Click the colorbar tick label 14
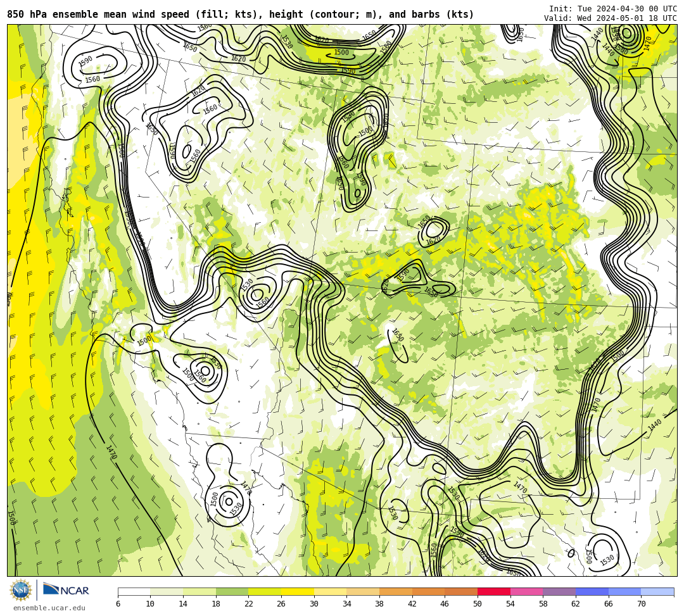This screenshot has height=616, width=684. 183,604
